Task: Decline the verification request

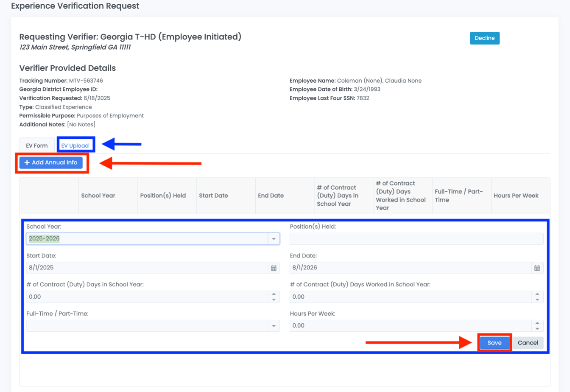Action: (484, 38)
